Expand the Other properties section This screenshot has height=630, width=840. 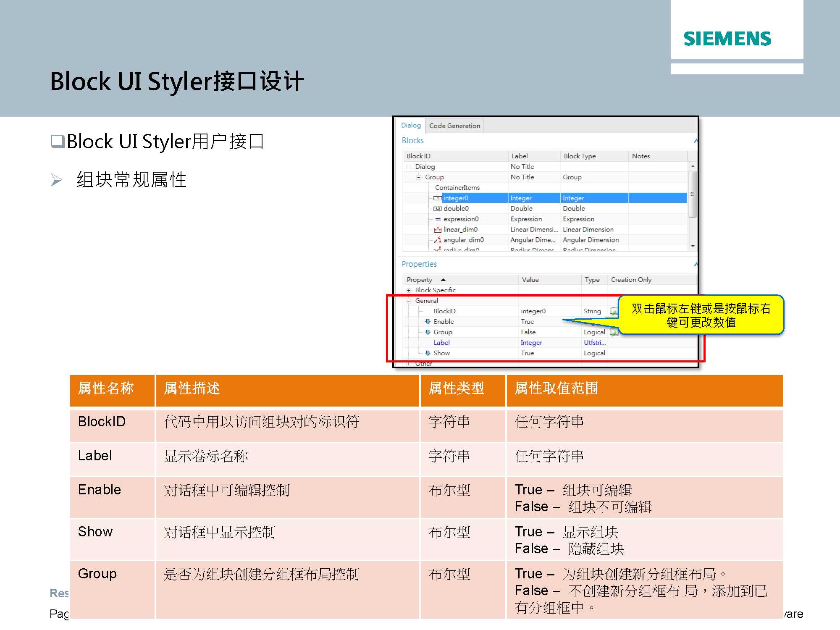pos(409,364)
